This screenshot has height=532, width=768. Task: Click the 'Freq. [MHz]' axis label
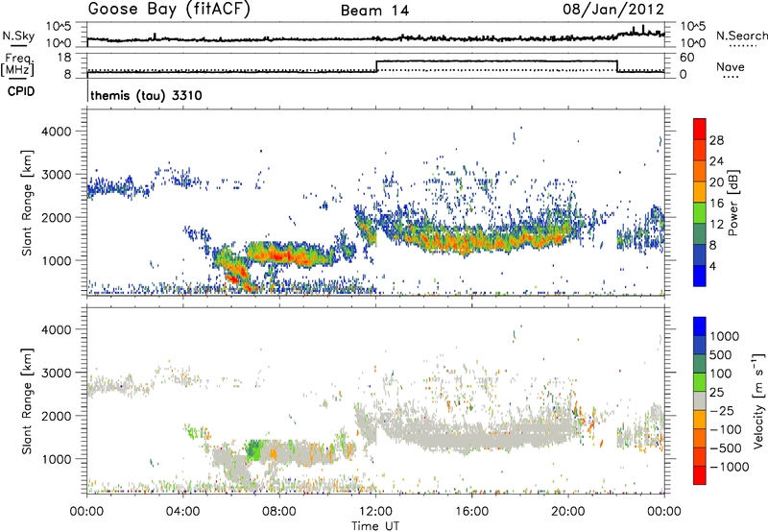click(x=17, y=65)
